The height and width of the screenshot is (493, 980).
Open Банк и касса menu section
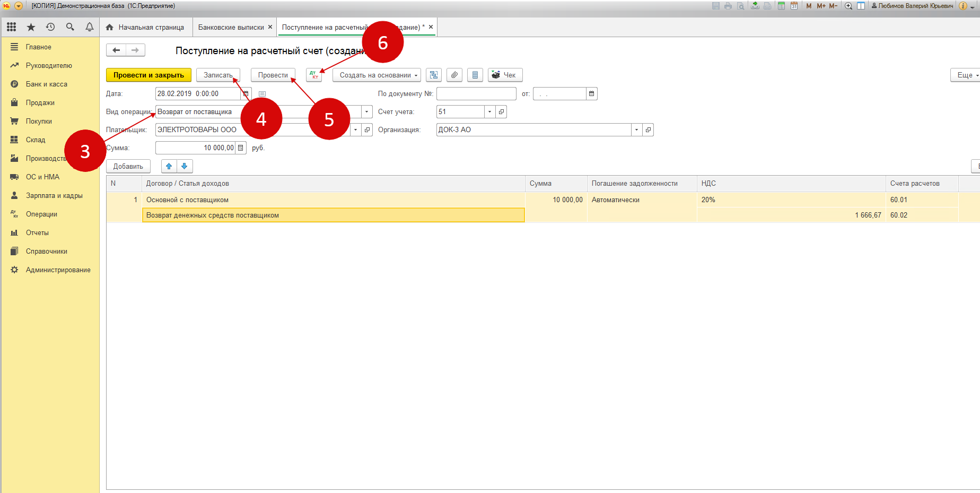[x=47, y=84]
